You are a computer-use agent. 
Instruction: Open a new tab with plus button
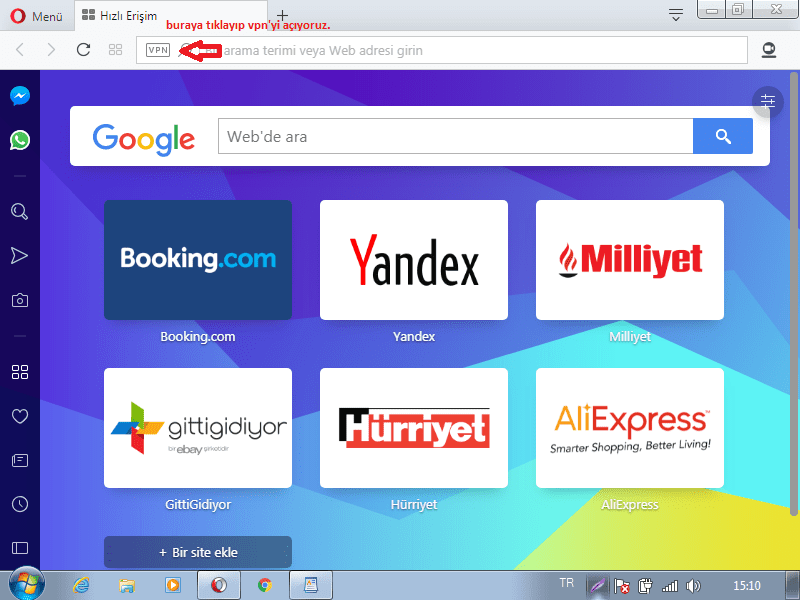coord(282,16)
